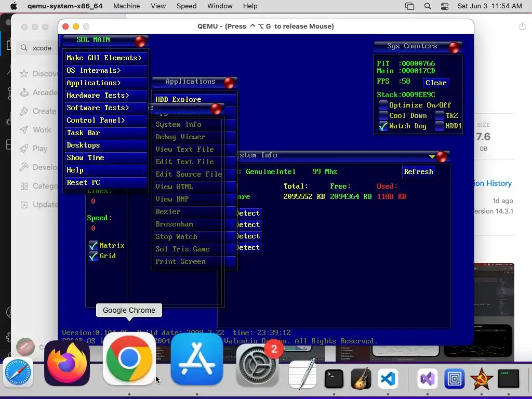This screenshot has height=399, width=532.
Task: Open HDD Explore in Applications
Action: coord(194,99)
